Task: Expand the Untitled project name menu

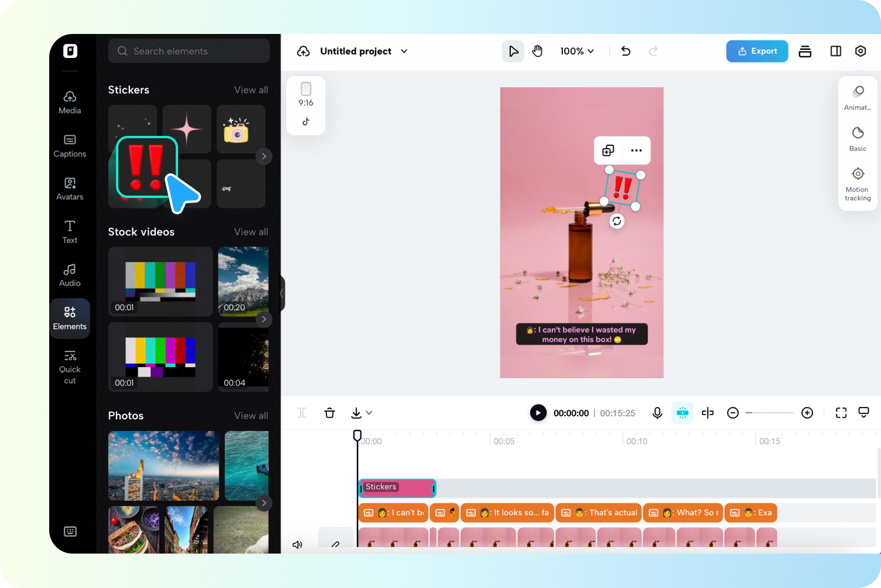Action: pyautogui.click(x=404, y=51)
